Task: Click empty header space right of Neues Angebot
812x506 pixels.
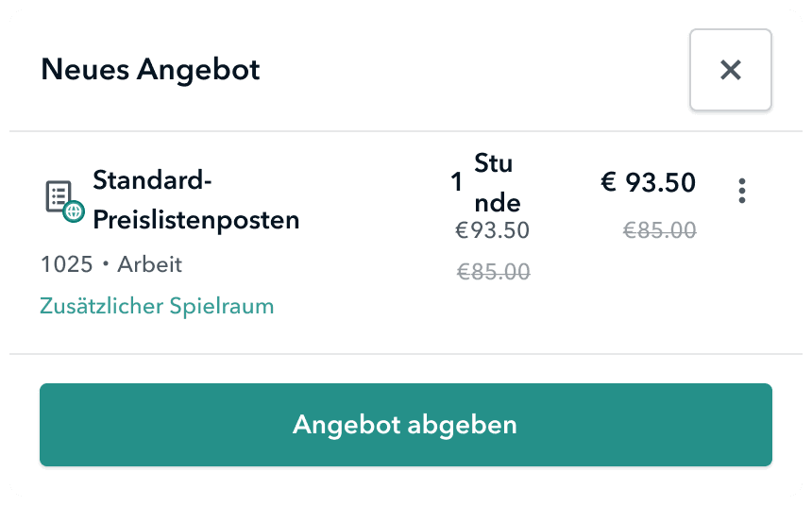Action: pyautogui.click(x=472, y=70)
